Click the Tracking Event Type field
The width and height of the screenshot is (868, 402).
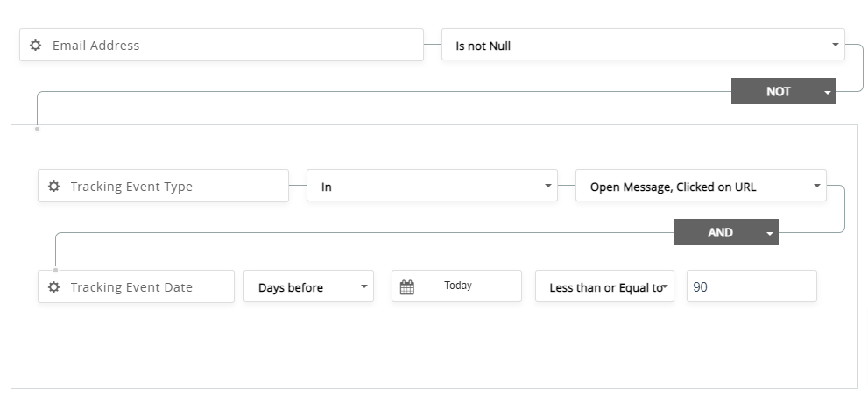(x=171, y=187)
